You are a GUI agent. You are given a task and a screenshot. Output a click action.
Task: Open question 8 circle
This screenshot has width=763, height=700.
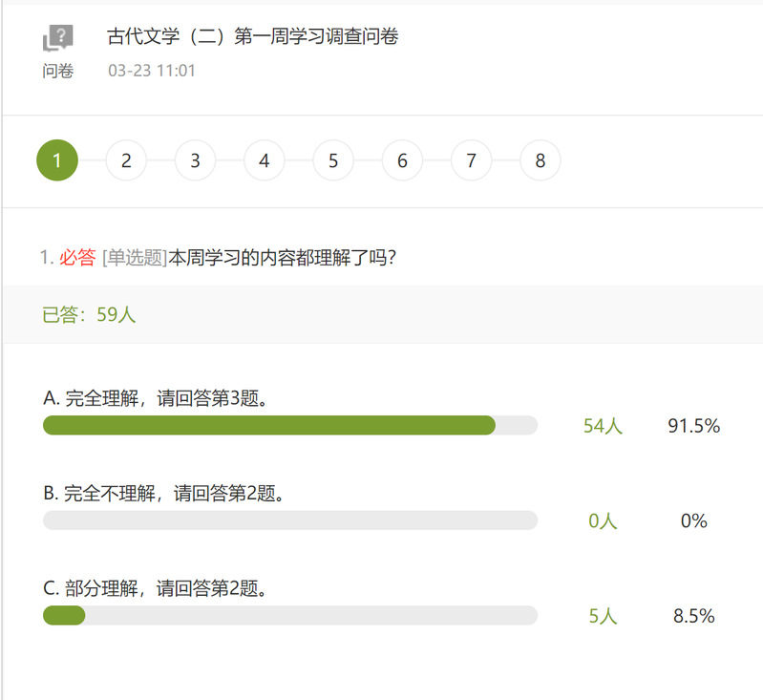pyautogui.click(x=540, y=160)
